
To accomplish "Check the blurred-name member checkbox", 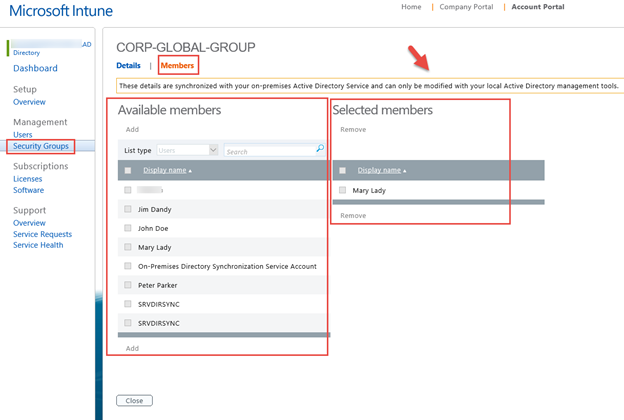I will coord(128,190).
